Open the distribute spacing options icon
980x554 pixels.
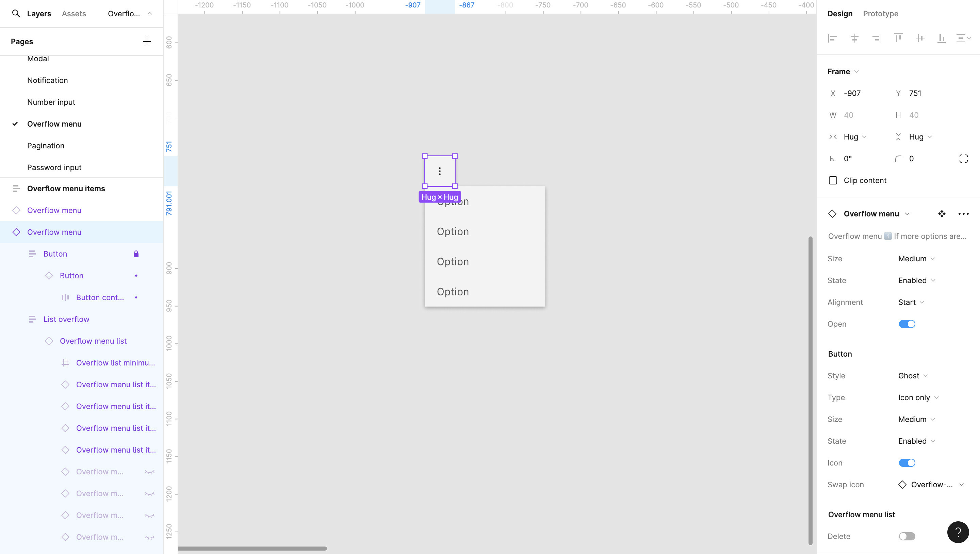tap(964, 38)
